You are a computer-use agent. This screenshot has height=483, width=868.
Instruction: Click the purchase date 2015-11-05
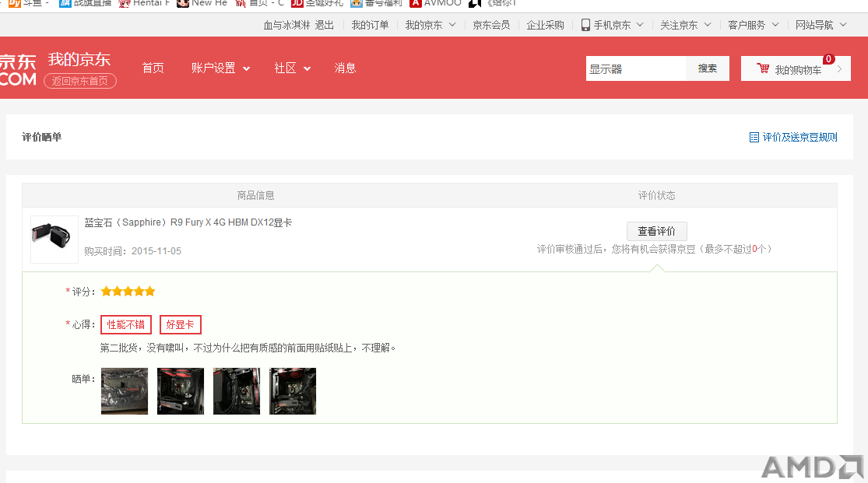pos(156,251)
